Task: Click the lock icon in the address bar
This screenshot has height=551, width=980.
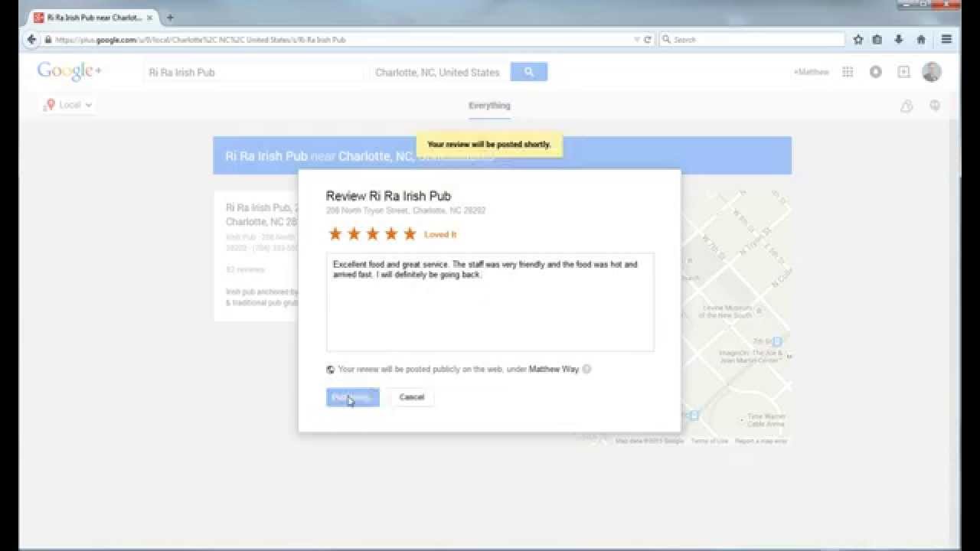Action: coord(48,40)
